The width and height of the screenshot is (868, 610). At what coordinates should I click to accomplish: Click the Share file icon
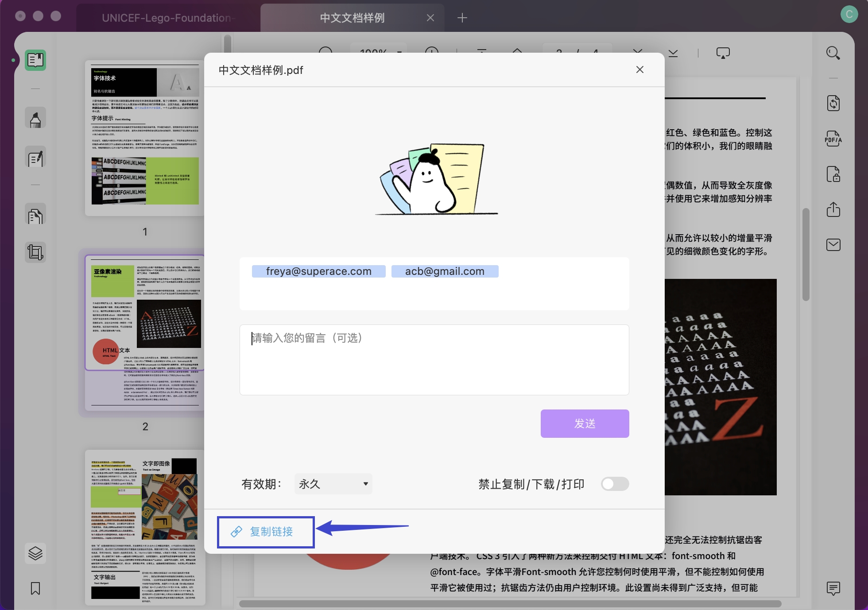(x=833, y=209)
